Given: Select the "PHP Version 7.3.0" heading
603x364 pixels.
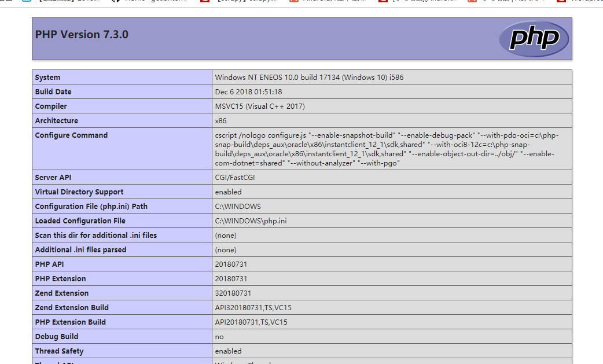Looking at the screenshot, I should (x=82, y=35).
